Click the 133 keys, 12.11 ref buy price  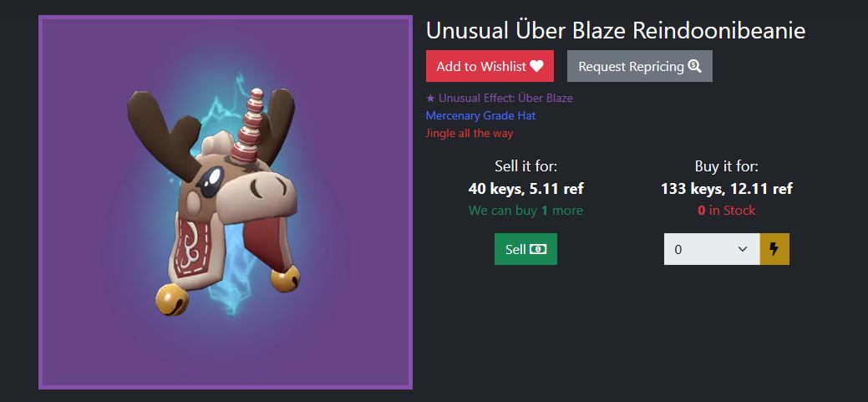[x=727, y=189]
